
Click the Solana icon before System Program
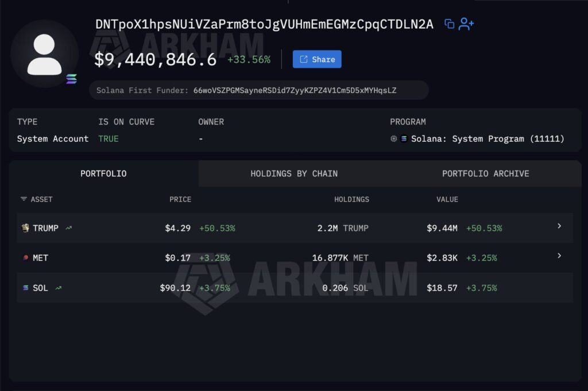click(404, 139)
